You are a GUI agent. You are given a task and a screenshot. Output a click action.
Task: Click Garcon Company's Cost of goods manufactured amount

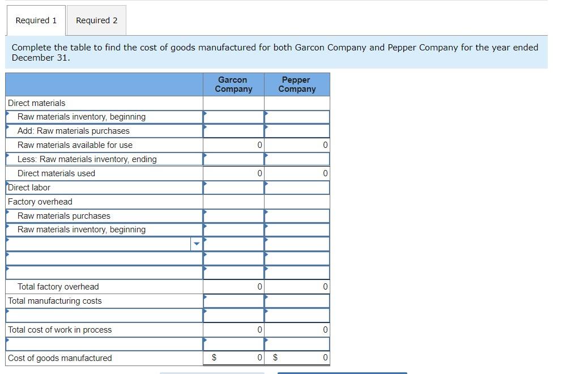(x=249, y=358)
